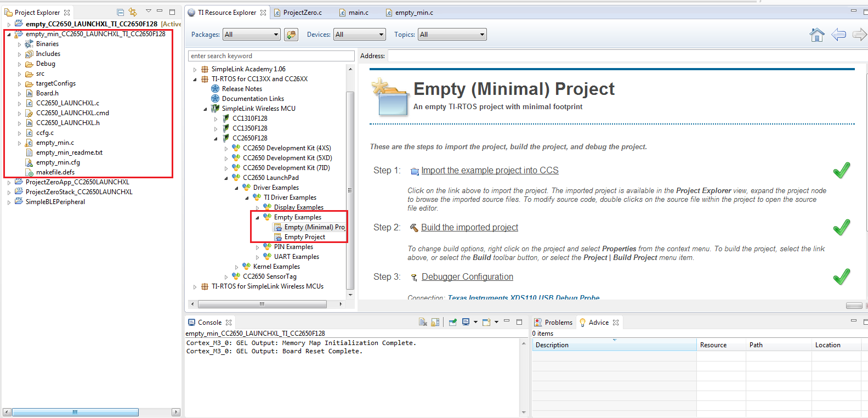The width and height of the screenshot is (868, 418).
Task: Minimize the Console panel
Action: [x=507, y=321]
